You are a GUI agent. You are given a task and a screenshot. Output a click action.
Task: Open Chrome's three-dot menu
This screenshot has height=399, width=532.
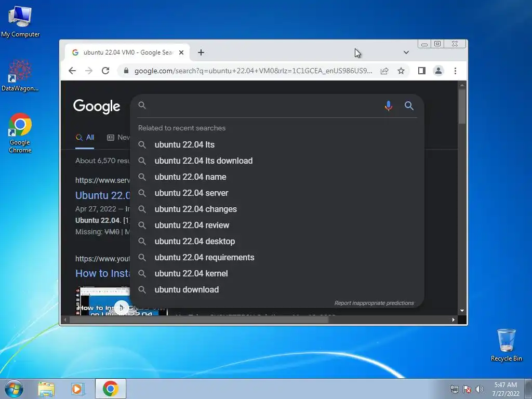click(x=455, y=71)
